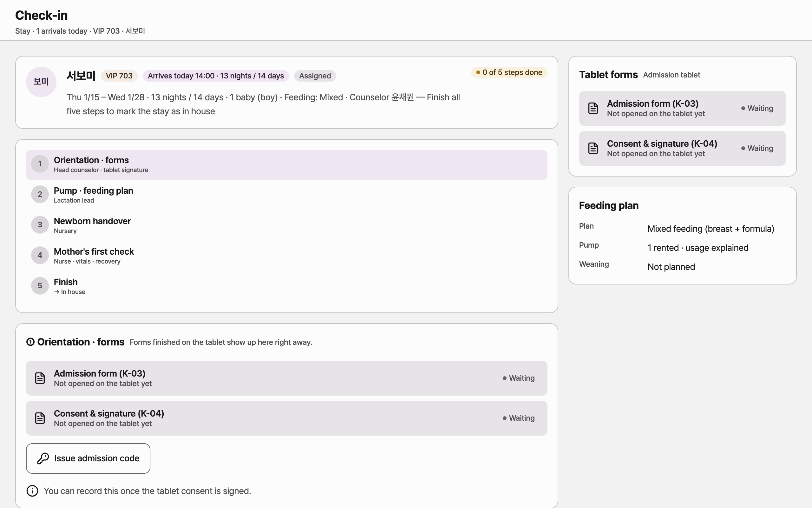The height and width of the screenshot is (508, 812).
Task: Click the key icon on Issue admission code
Action: pyautogui.click(x=43, y=458)
